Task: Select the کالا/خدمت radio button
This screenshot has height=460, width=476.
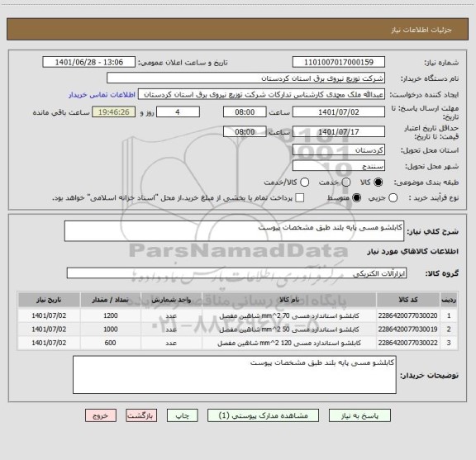Action: tap(304, 182)
